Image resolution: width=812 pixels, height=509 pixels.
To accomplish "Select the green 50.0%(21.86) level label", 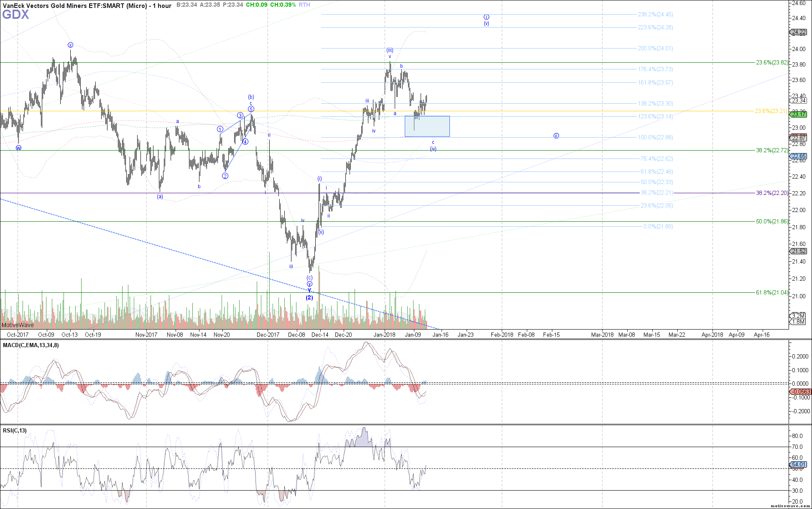I will coord(772,221).
